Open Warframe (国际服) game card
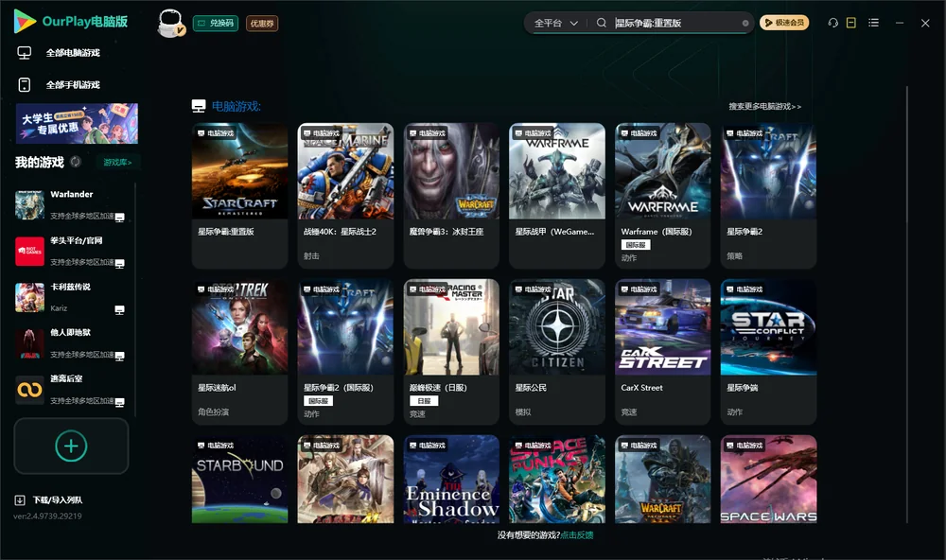Screen dimensions: 946x560 click(662, 196)
